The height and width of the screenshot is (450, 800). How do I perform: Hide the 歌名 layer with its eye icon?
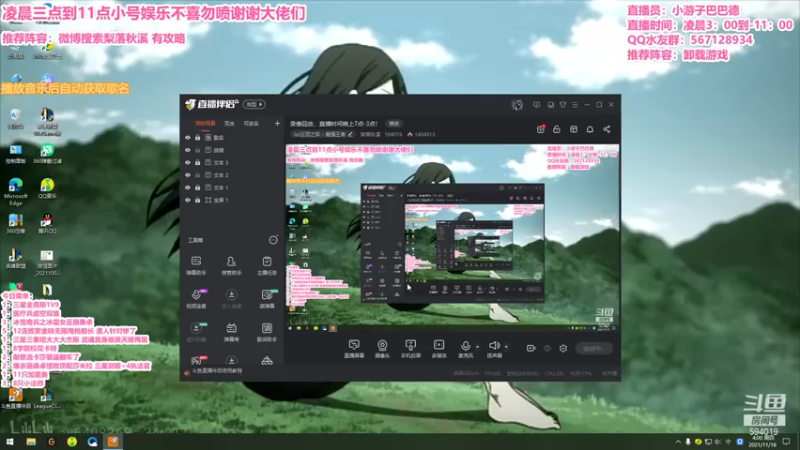tap(188, 138)
